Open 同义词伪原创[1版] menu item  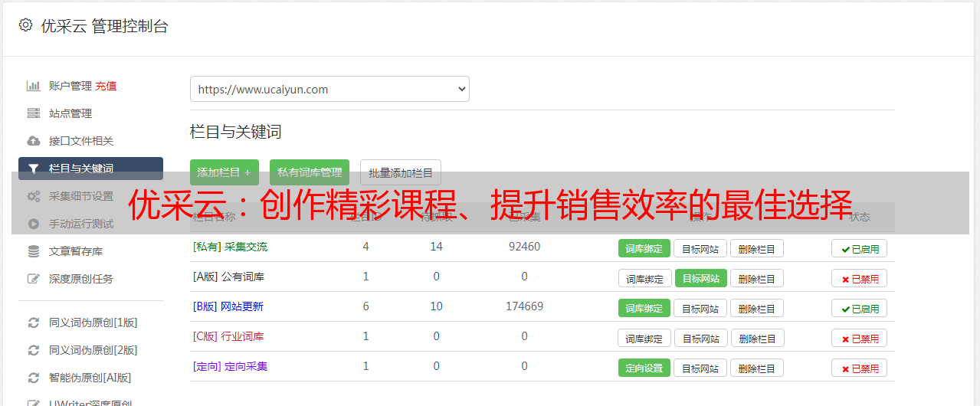point(93,323)
